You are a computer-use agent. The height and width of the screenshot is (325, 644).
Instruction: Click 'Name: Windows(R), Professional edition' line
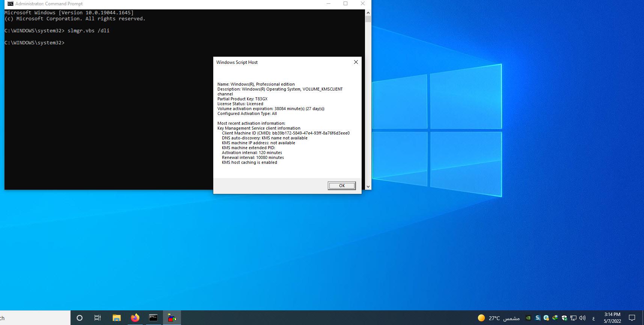tap(256, 84)
